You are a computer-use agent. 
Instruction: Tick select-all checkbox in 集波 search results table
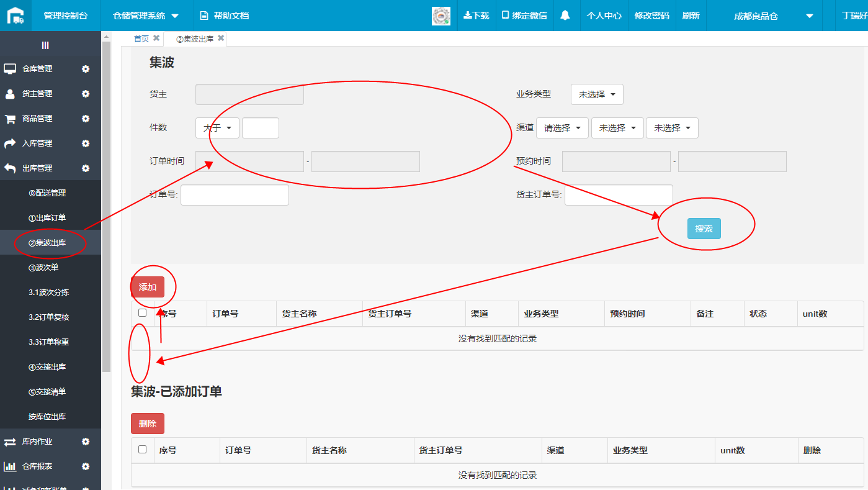pyautogui.click(x=143, y=313)
